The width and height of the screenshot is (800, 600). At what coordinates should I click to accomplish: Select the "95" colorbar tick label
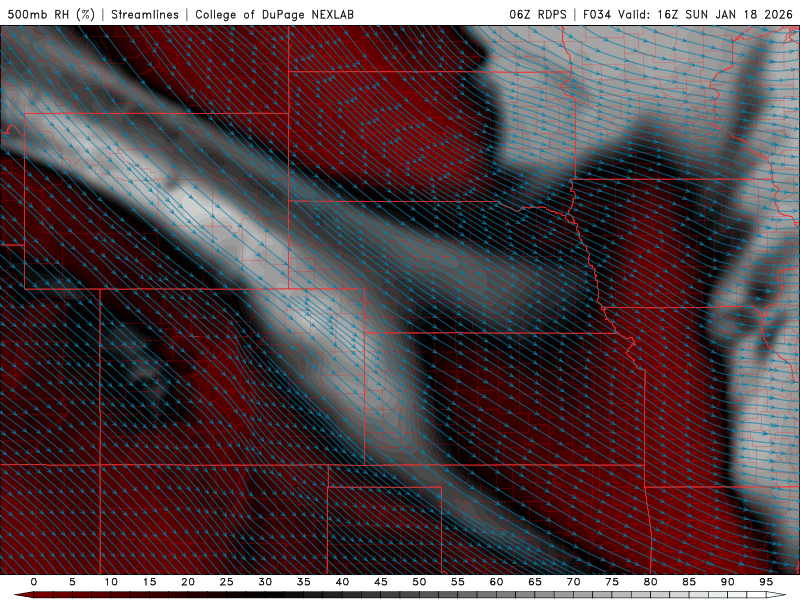[766, 582]
